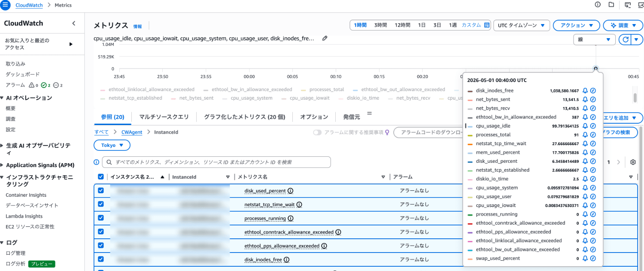Create alarm for mem_used_percent bell icon

[x=585, y=152]
